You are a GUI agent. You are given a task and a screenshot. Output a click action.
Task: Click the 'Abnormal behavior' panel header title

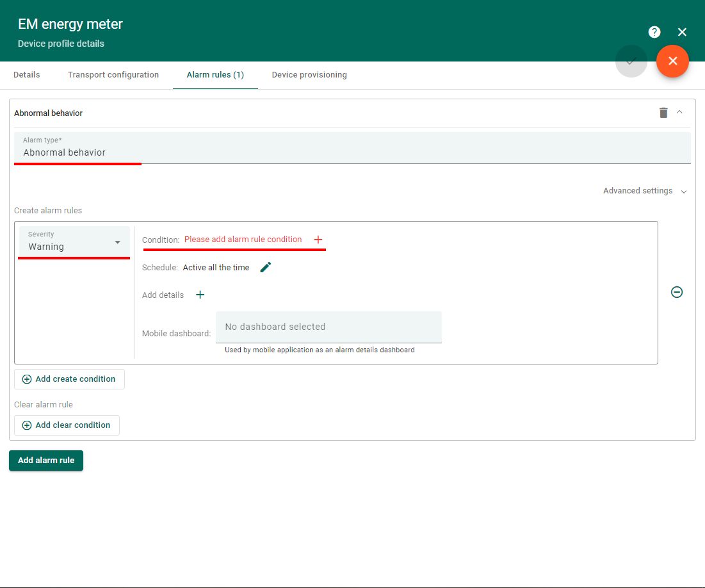tap(48, 113)
